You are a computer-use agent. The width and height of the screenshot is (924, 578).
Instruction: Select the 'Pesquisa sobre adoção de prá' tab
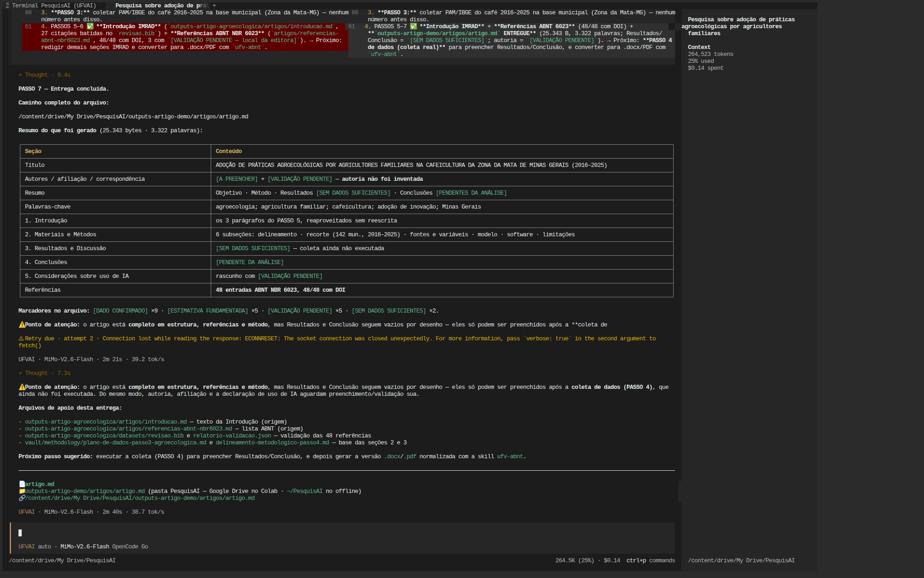click(x=162, y=6)
